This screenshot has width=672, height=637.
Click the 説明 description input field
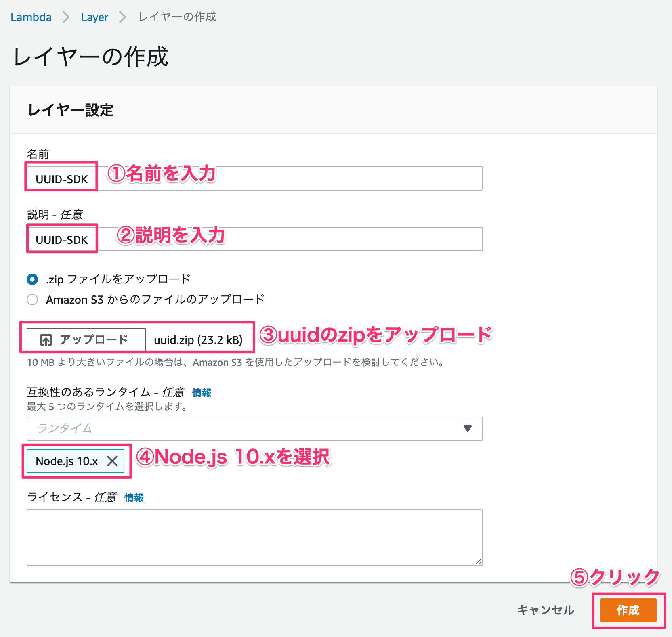click(254, 239)
